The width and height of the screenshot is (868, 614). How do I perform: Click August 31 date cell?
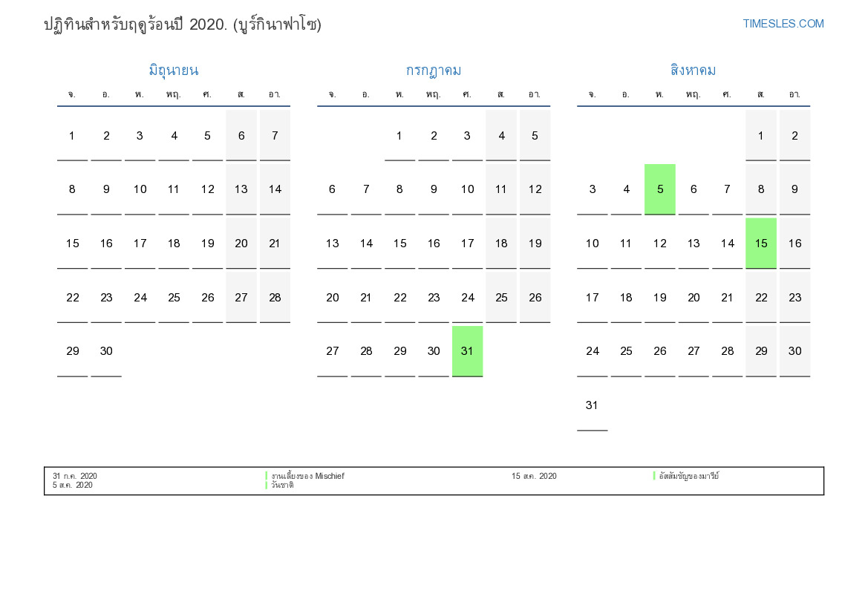(592, 405)
